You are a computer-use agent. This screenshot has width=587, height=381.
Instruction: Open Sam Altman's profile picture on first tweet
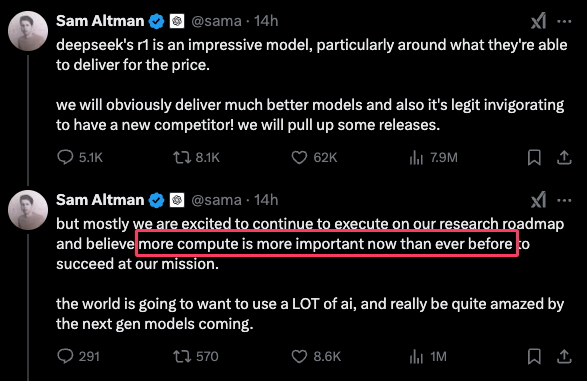click(28, 31)
